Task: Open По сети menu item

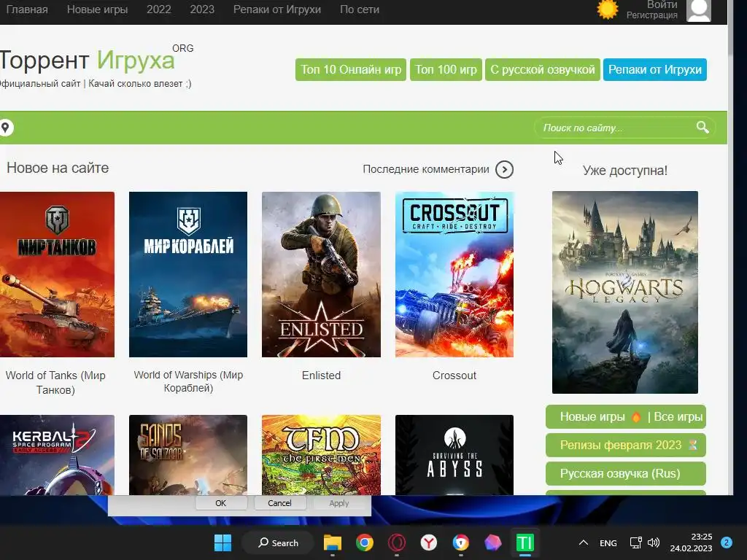Action: 359,9
